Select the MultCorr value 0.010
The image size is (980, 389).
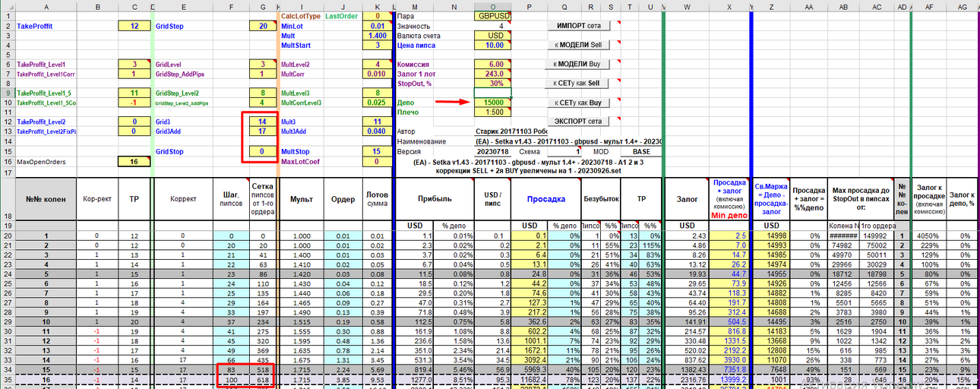click(378, 74)
